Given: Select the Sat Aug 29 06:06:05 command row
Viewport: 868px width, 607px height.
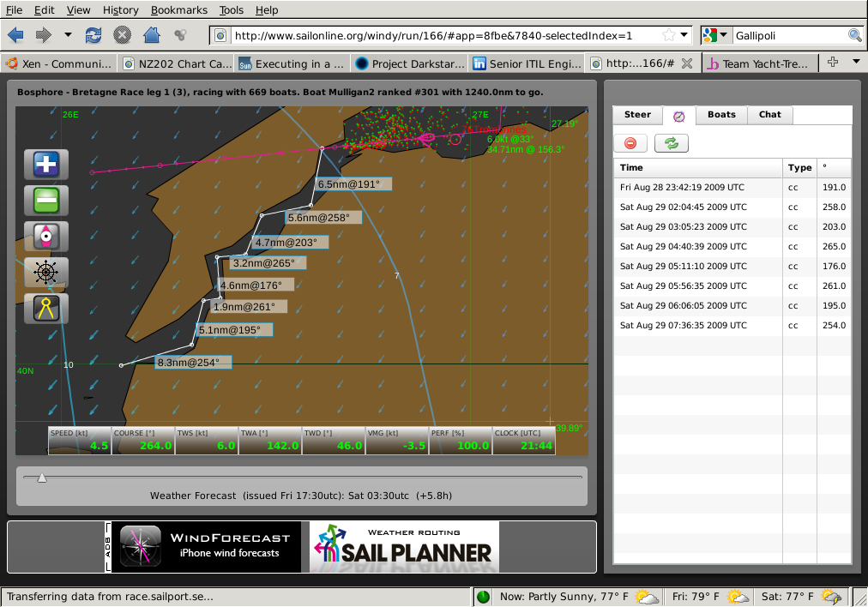Looking at the screenshot, I should pos(732,305).
